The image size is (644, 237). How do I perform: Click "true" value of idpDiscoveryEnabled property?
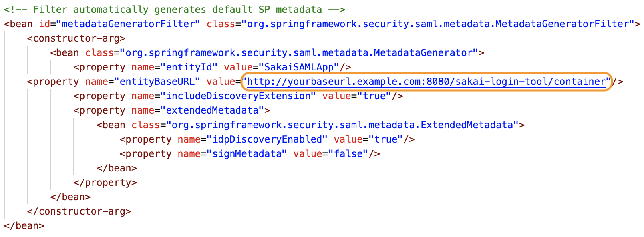point(386,139)
